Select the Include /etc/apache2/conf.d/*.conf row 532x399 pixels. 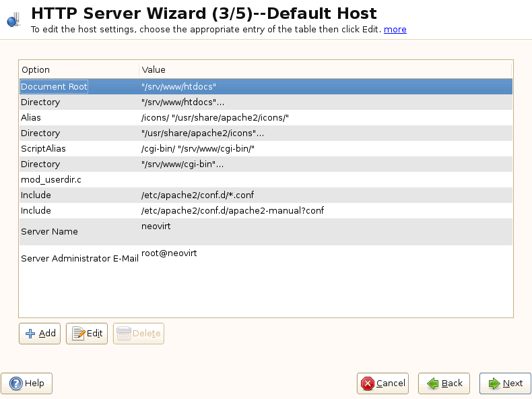pyautogui.click(x=265, y=195)
